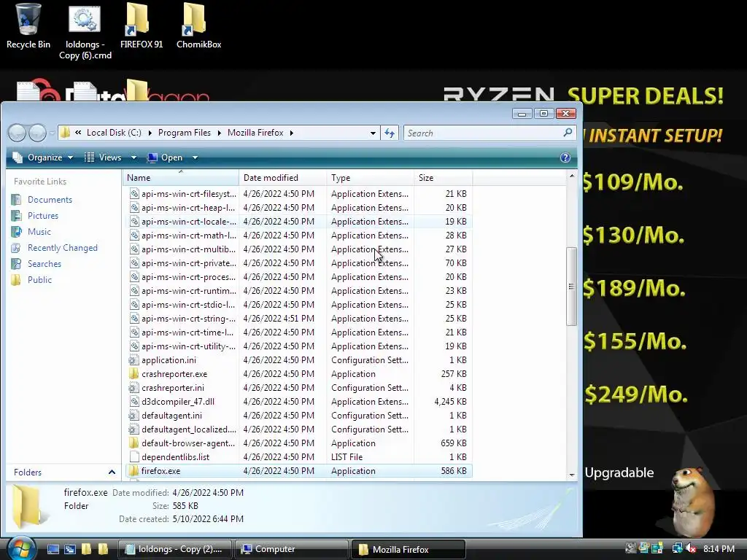Click the file list scrollbar thumb
Viewport: 747px width, 560px height.
pyautogui.click(x=572, y=286)
